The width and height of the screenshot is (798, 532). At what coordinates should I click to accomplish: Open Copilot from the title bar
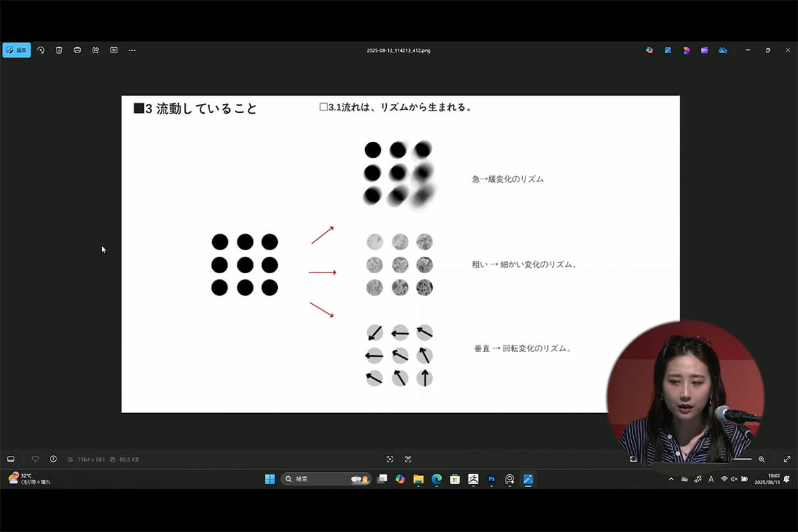(650, 50)
